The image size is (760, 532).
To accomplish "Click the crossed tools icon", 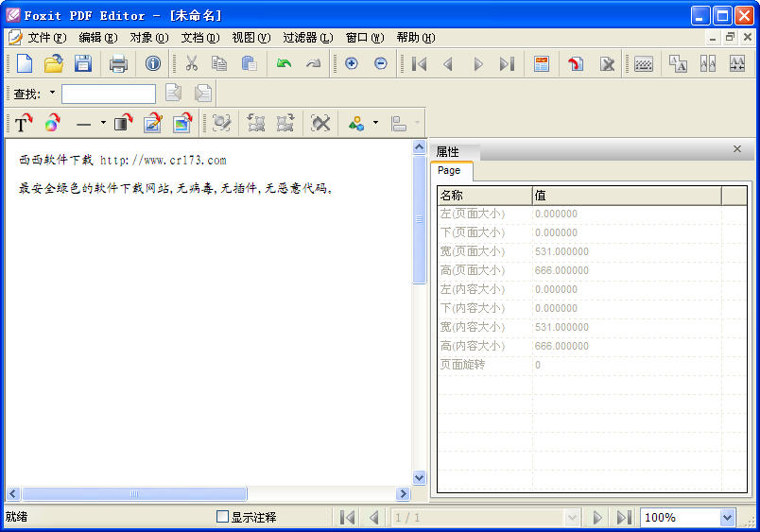I will 320,124.
